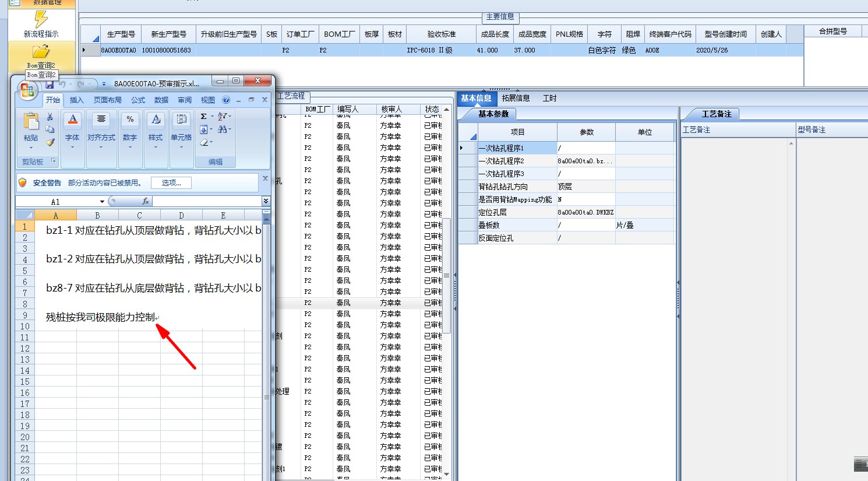
Task: Click the Number (数字) percent icon
Action: tap(130, 121)
